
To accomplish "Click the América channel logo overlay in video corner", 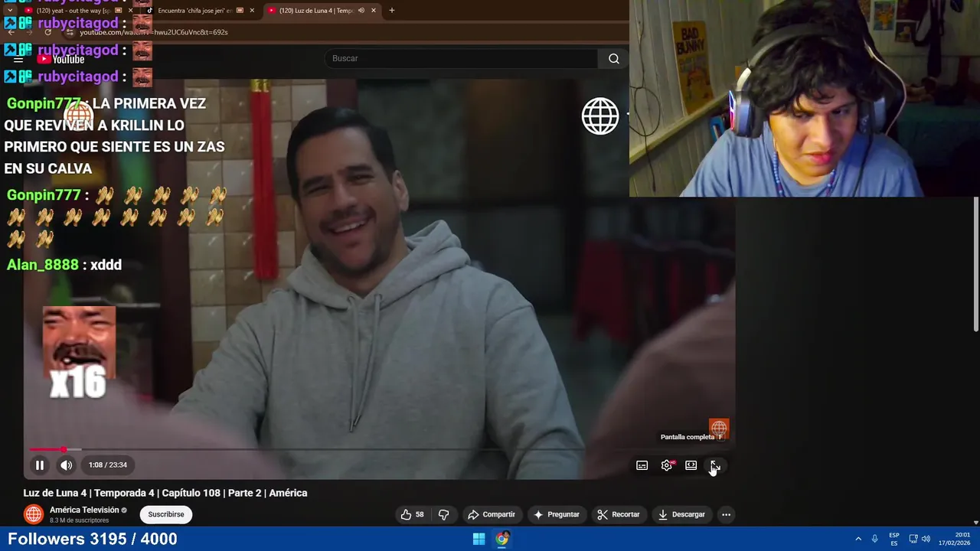I will 718,428.
